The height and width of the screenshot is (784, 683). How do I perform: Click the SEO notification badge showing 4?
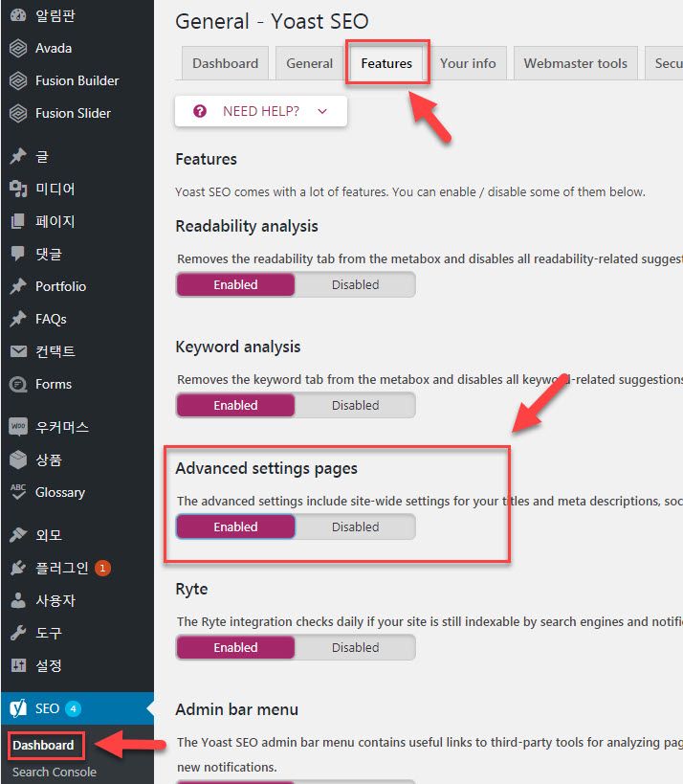73,708
